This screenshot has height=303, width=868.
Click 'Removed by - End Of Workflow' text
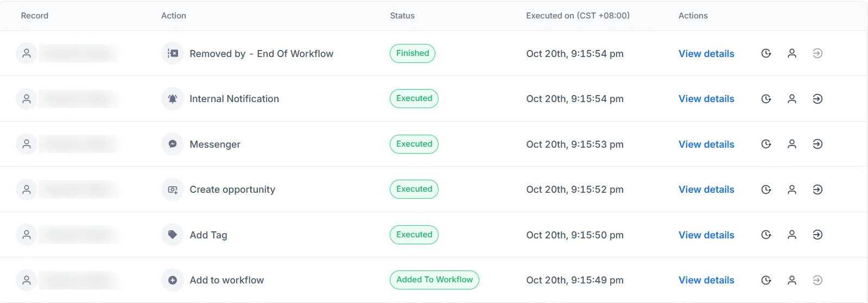tap(262, 54)
